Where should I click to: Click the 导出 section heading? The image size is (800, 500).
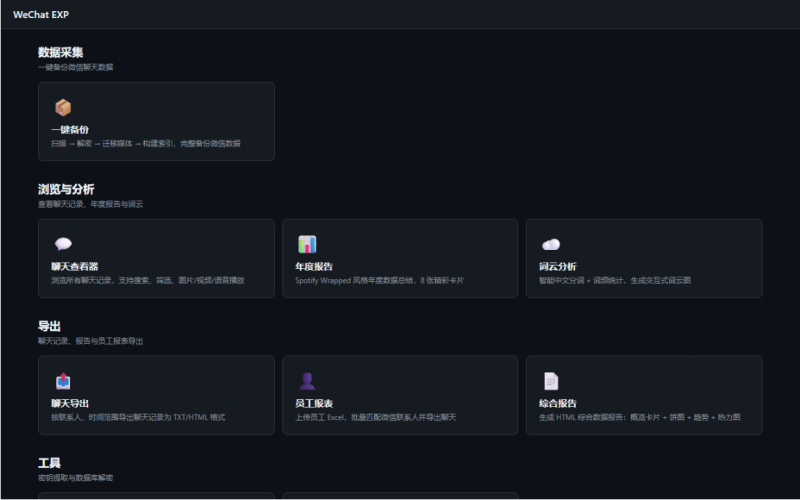(49, 326)
